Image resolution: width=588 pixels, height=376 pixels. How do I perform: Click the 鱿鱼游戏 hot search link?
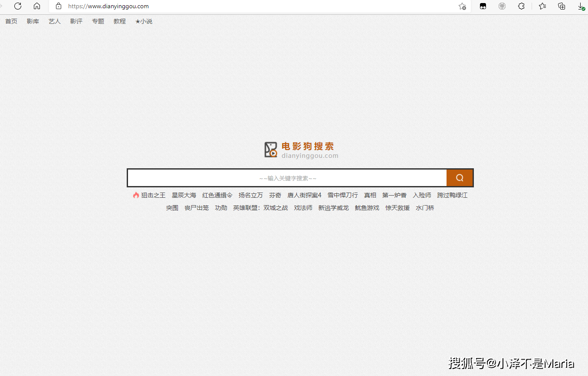tap(367, 207)
